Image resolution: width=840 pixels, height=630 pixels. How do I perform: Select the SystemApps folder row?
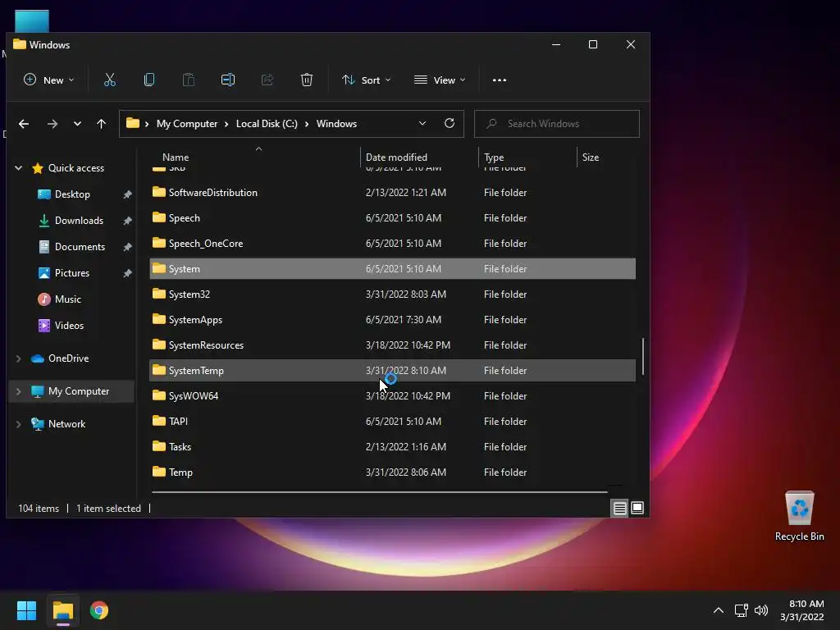(x=393, y=319)
